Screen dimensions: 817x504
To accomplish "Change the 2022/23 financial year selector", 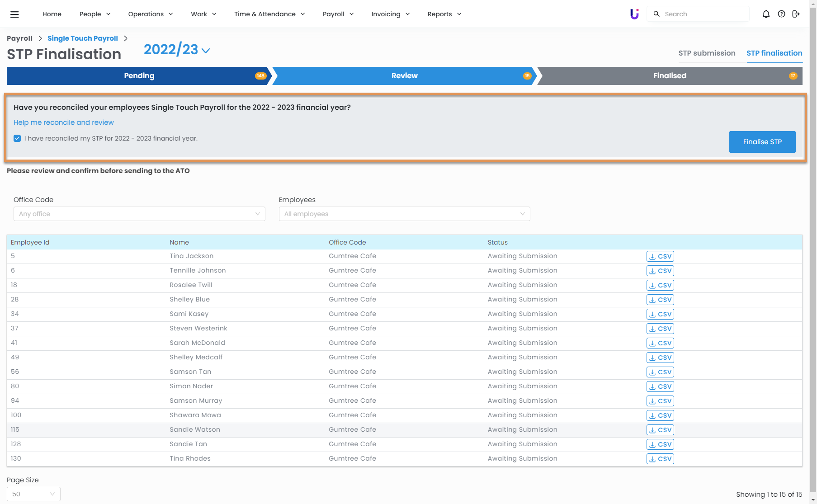I will [x=177, y=50].
